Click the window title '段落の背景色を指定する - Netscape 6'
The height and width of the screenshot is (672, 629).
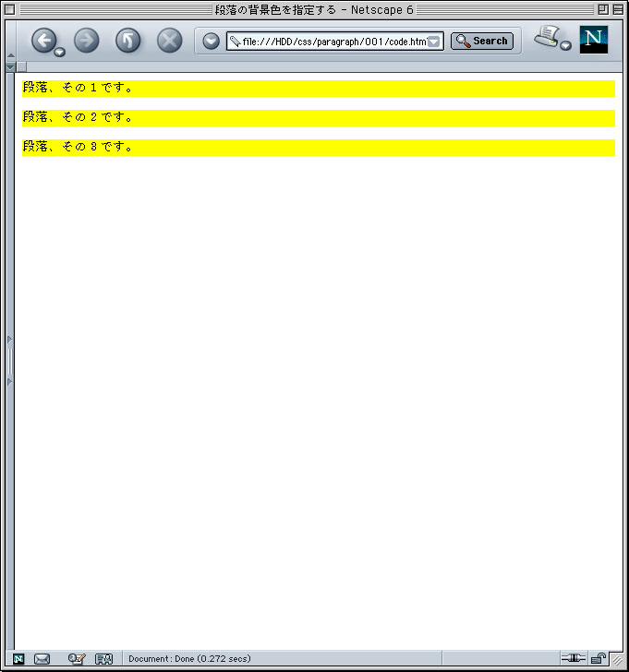coord(314,9)
